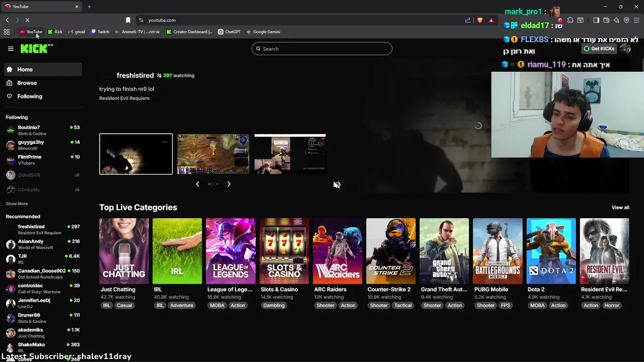The height and width of the screenshot is (362, 644).
Task: Click Get KICKs button
Action: (x=599, y=49)
